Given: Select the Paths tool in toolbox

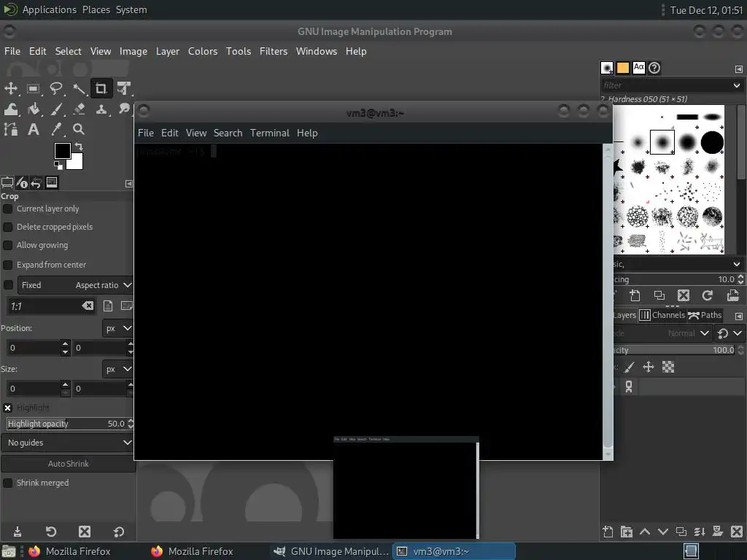Looking at the screenshot, I should pyautogui.click(x=11, y=129).
